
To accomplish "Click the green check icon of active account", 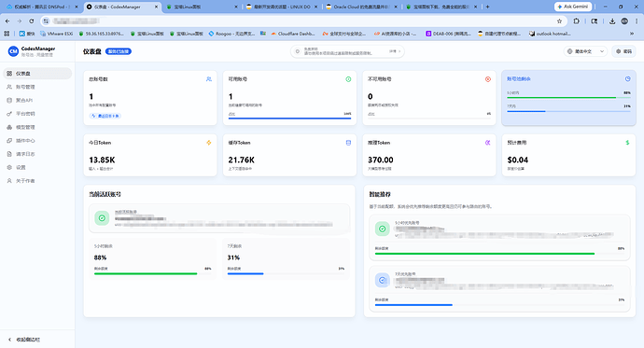I will click(102, 218).
